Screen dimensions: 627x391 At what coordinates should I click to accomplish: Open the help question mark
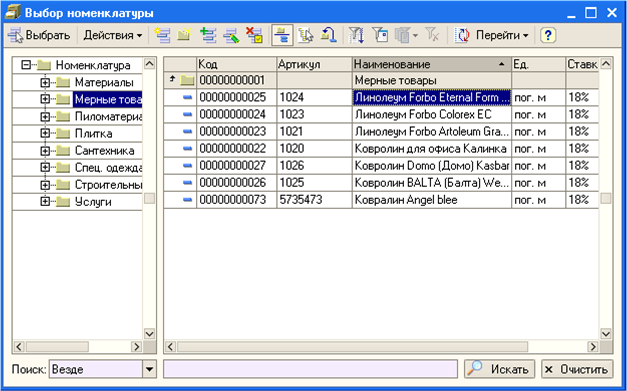(548, 35)
